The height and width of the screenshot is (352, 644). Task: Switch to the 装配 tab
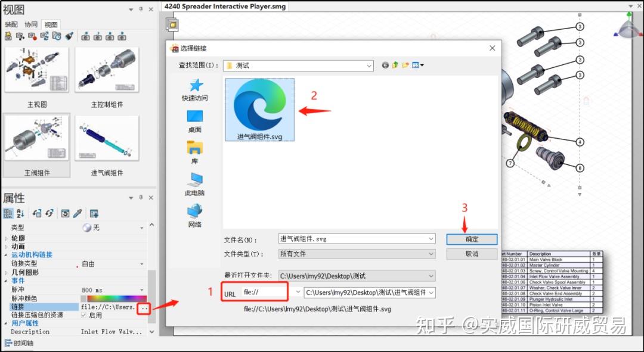[11, 24]
